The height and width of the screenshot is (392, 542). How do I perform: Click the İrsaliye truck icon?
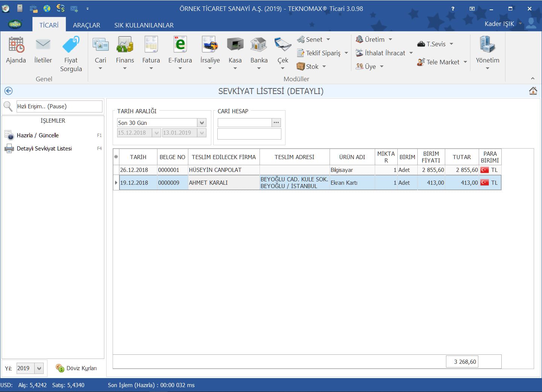point(210,45)
